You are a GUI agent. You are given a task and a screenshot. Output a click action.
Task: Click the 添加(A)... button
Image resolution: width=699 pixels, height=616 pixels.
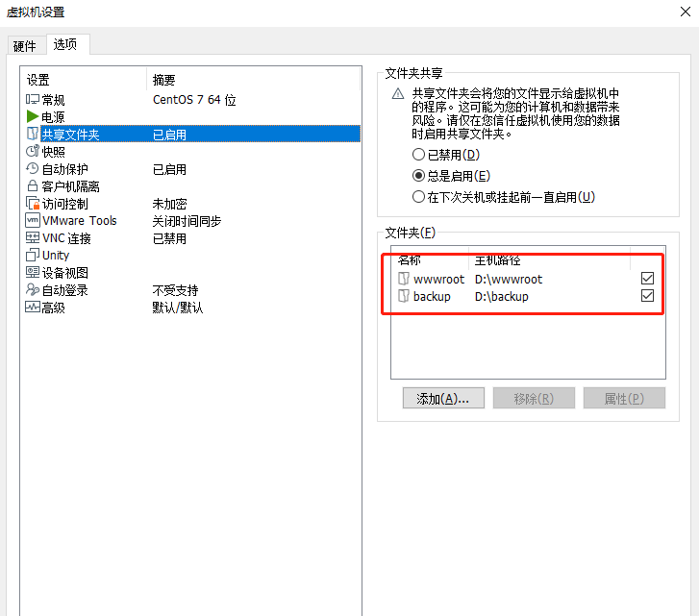coord(443,398)
